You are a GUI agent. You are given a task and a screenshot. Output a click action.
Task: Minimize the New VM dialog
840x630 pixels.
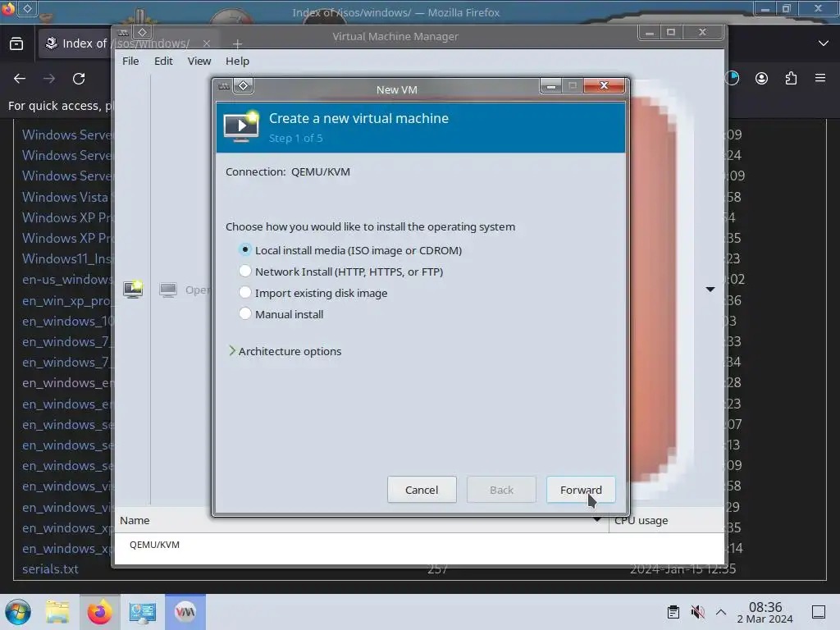tap(550, 85)
